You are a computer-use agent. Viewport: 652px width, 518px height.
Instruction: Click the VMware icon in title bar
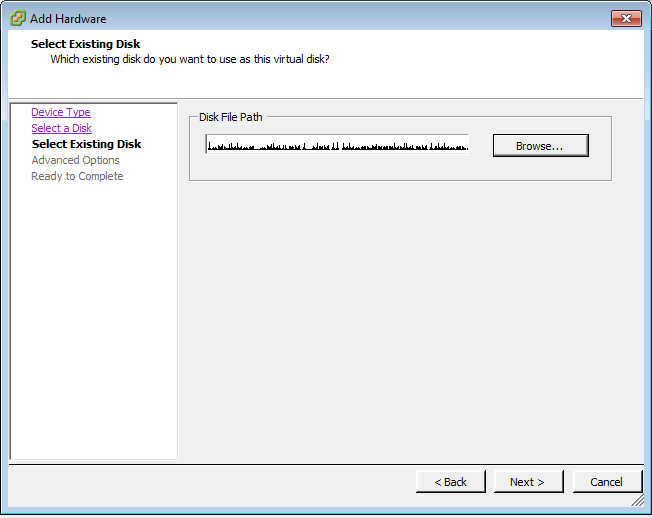point(18,18)
